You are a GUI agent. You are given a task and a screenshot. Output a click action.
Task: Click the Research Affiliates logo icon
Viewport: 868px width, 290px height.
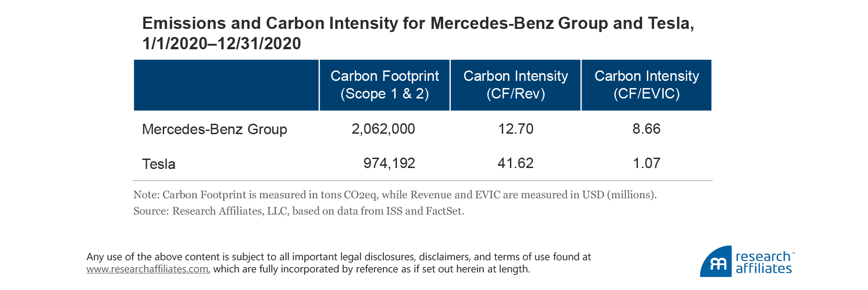click(x=716, y=262)
